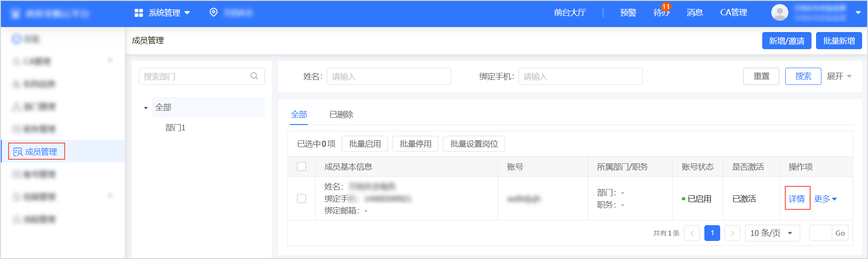The width and height of the screenshot is (868, 259).
Task: Click the location pin icon in top bar
Action: 214,13
